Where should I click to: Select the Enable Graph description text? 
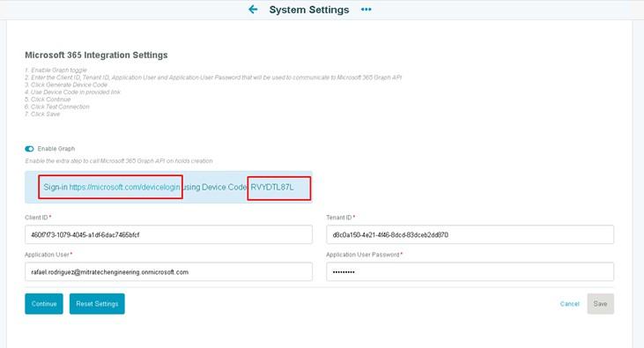(x=119, y=161)
